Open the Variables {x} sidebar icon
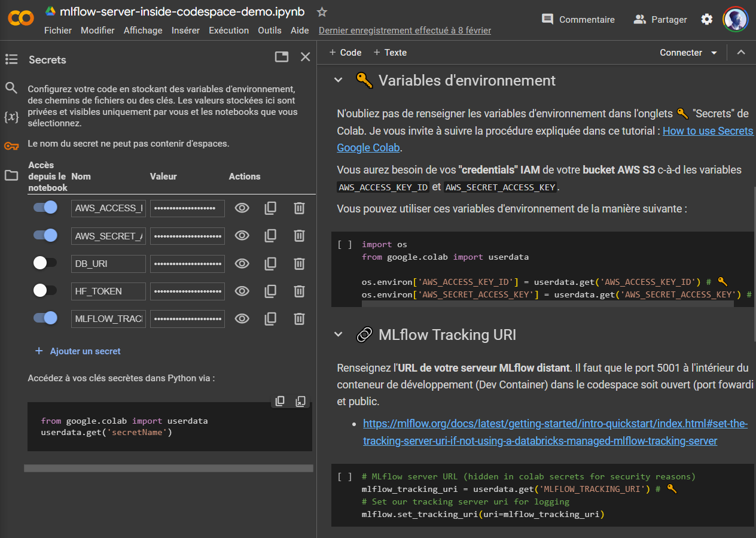Viewport: 756px width, 538px height. 11,117
